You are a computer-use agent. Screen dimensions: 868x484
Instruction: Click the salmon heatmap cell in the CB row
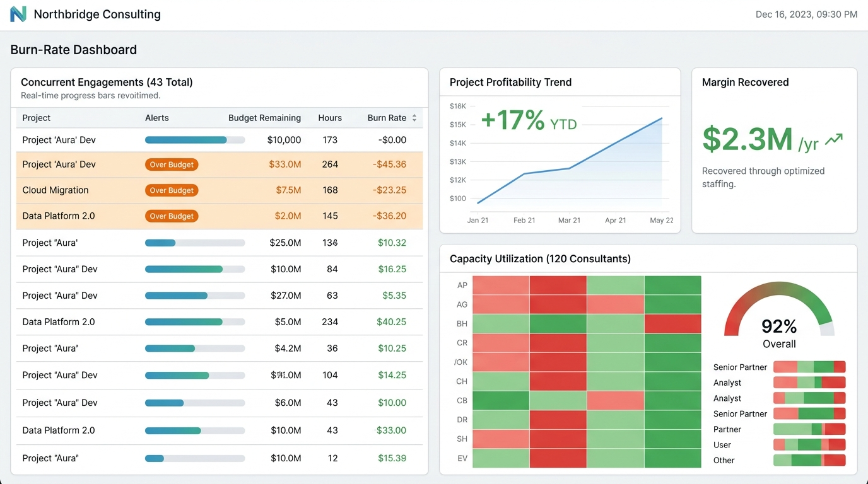(615, 401)
